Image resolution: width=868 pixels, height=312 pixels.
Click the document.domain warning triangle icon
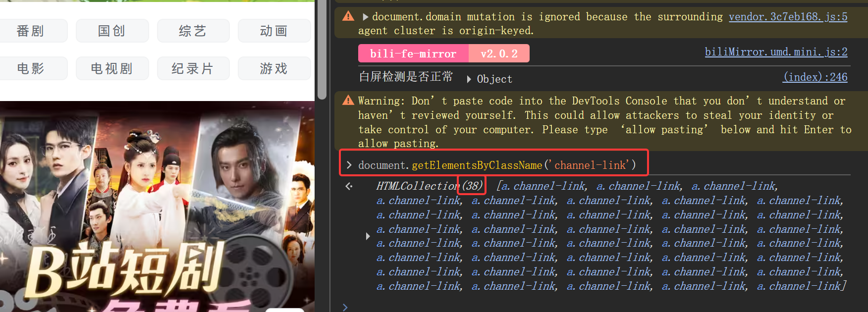pyautogui.click(x=348, y=16)
